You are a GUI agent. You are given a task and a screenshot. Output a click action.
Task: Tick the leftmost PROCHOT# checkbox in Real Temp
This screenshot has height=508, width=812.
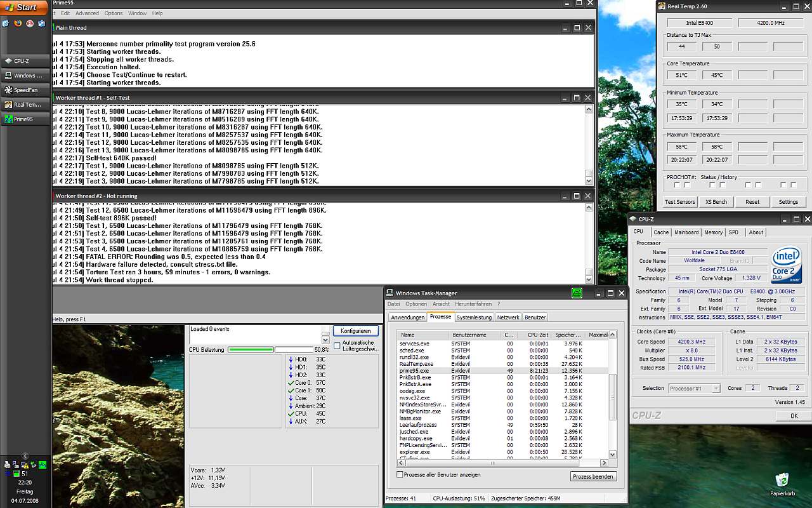tap(676, 185)
